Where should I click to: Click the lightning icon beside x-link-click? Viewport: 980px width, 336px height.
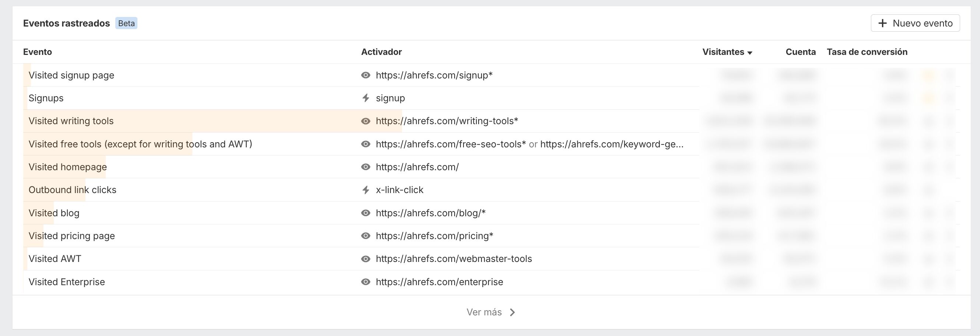pos(365,189)
